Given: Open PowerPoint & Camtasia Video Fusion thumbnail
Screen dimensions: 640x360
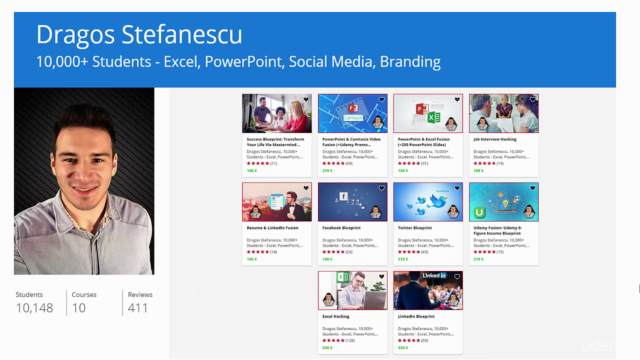Looking at the screenshot, I should coord(353,113).
